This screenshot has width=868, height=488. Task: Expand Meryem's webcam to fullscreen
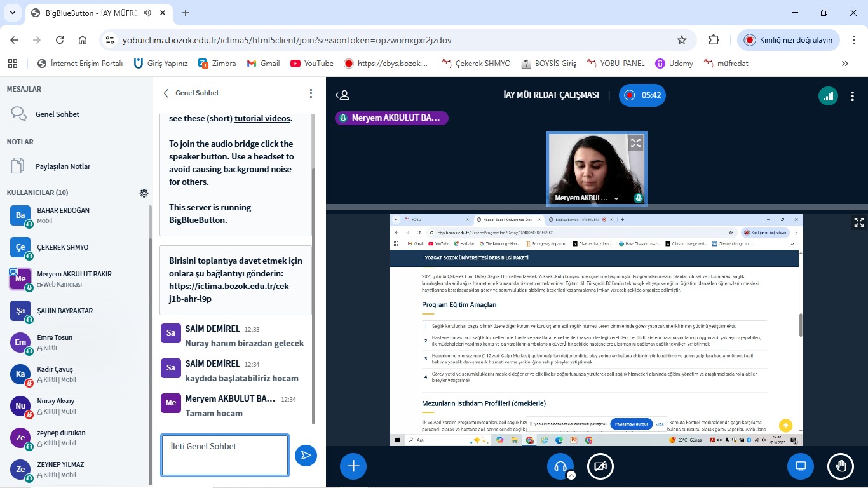click(x=635, y=143)
